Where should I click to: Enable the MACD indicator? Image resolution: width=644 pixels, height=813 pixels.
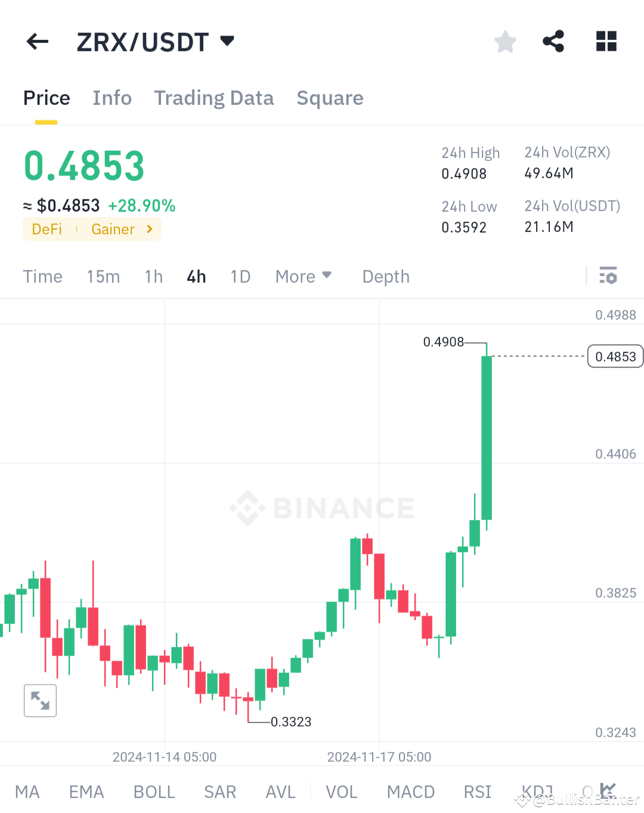410,792
